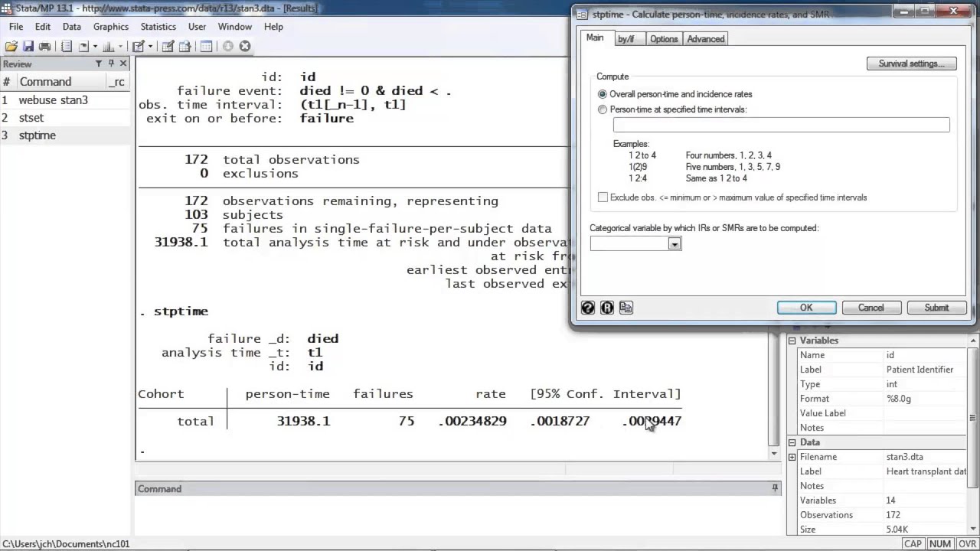
Task: Click the sptime dialog title bar icon
Action: point(582,14)
